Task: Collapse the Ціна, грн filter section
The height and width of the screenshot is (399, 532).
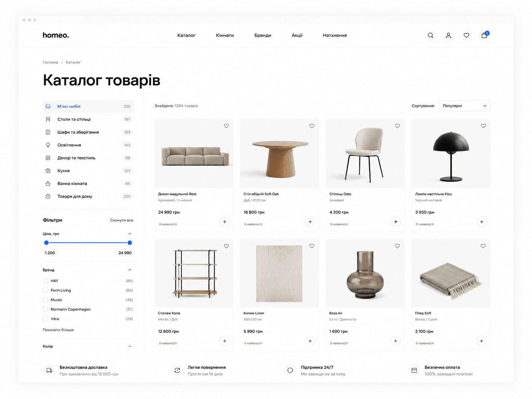Action: point(130,234)
